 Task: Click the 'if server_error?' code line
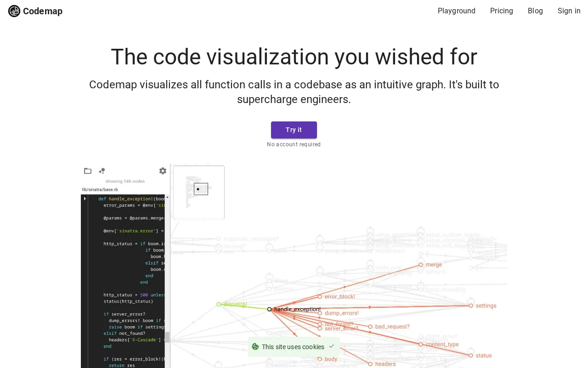pyautogui.click(x=124, y=314)
